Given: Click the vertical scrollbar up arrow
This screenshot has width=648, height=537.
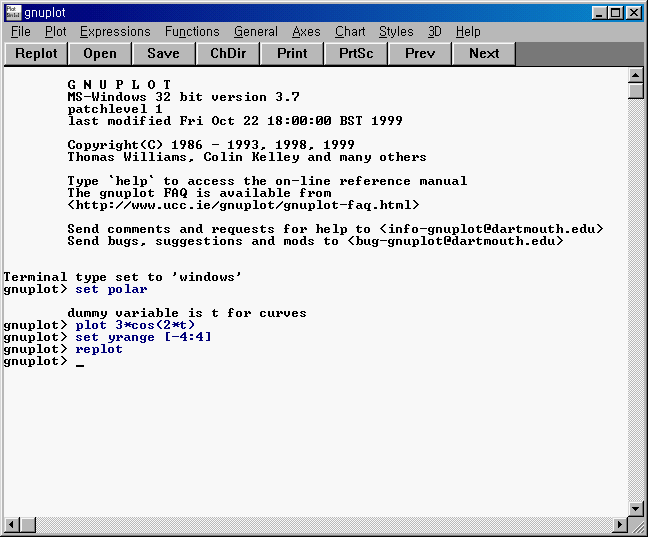Looking at the screenshot, I should tap(635, 75).
